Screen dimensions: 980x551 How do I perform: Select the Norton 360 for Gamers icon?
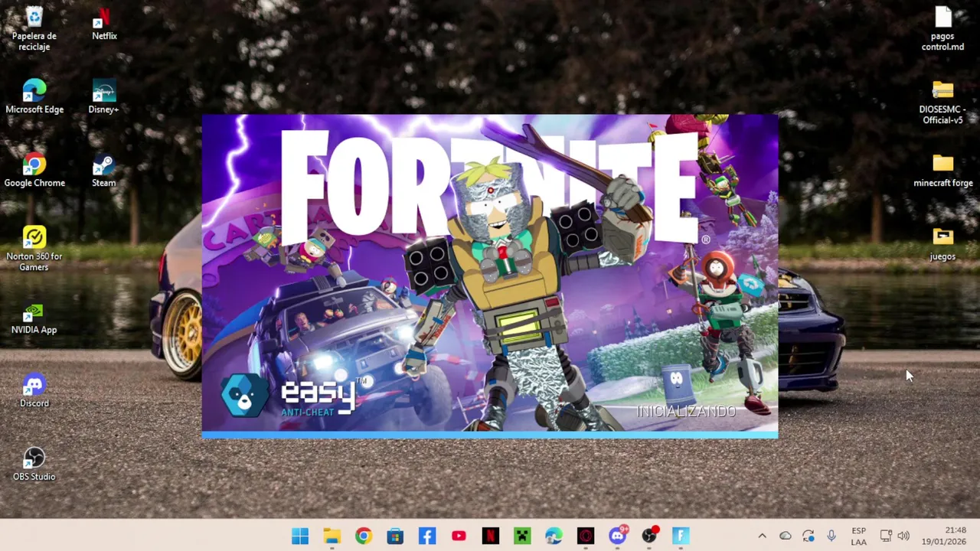pyautogui.click(x=34, y=249)
